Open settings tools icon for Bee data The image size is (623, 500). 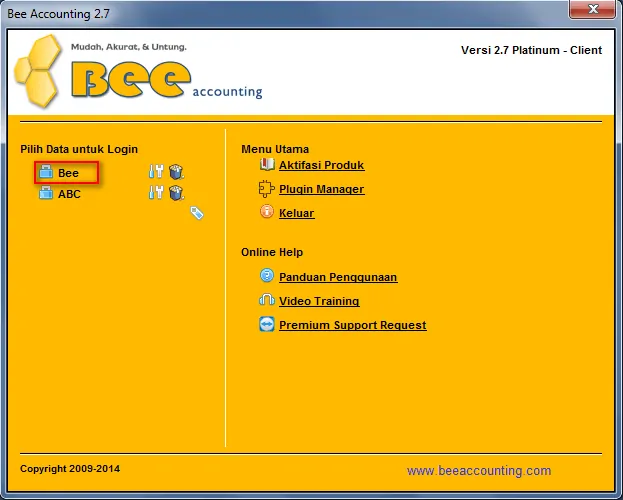(156, 171)
